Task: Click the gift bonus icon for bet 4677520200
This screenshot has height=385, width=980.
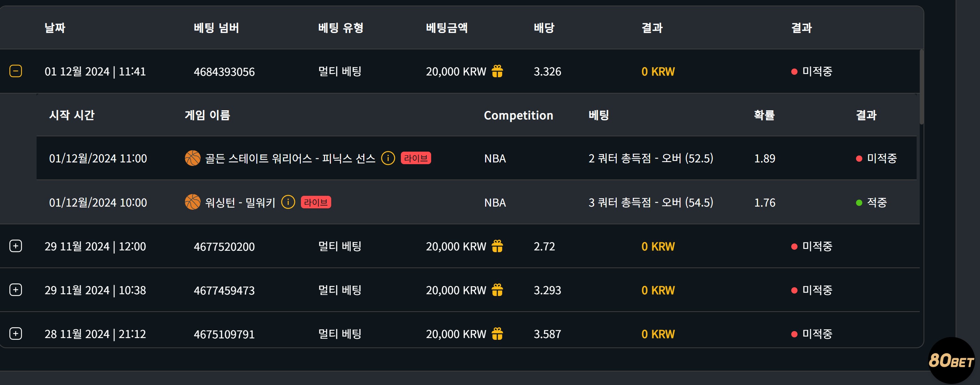Action: (497, 246)
